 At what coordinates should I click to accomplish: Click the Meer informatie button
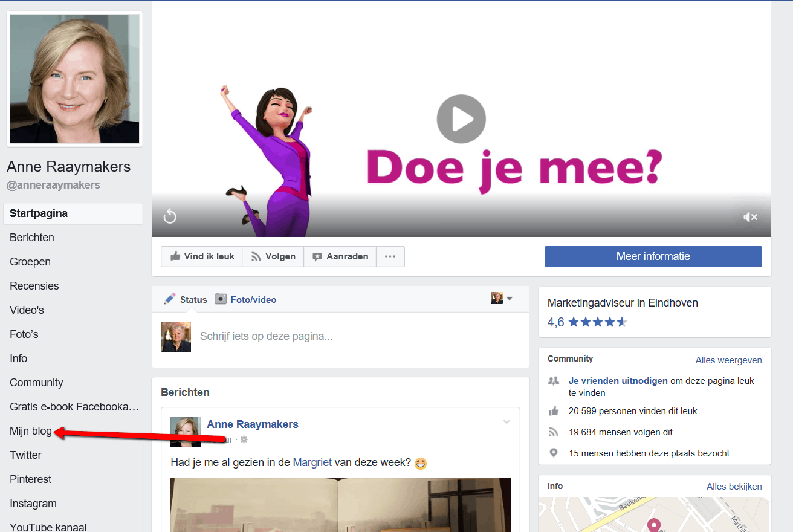[x=653, y=256]
